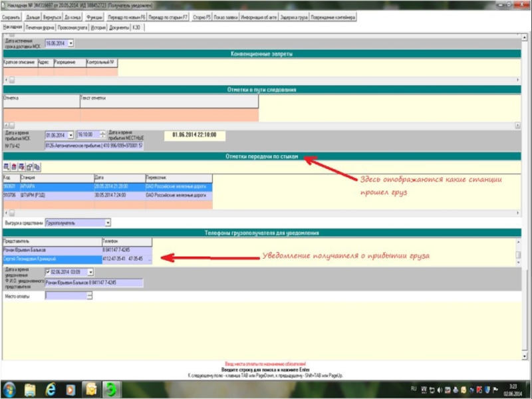
Task: Switch to the Печатная форма tab
Action: click(39, 28)
